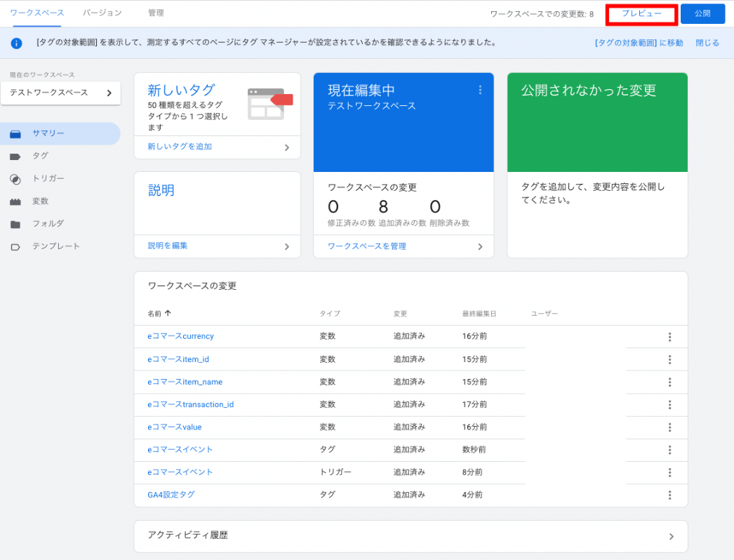Click 追加済みの数 count 8
This screenshot has height=560, width=734.
[383, 206]
